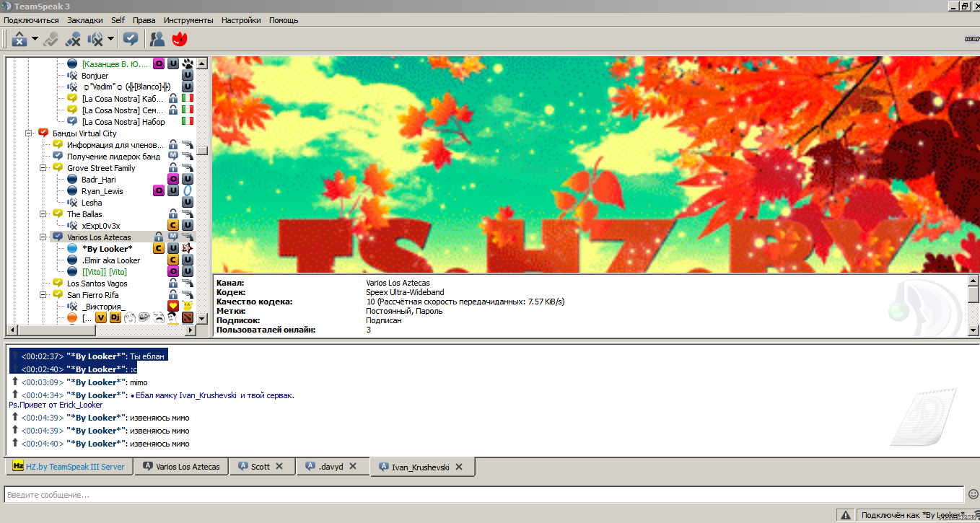The width and height of the screenshot is (980, 523).
Task: Switch to the Varios Los Aztecas chat tab
Action: pyautogui.click(x=182, y=467)
